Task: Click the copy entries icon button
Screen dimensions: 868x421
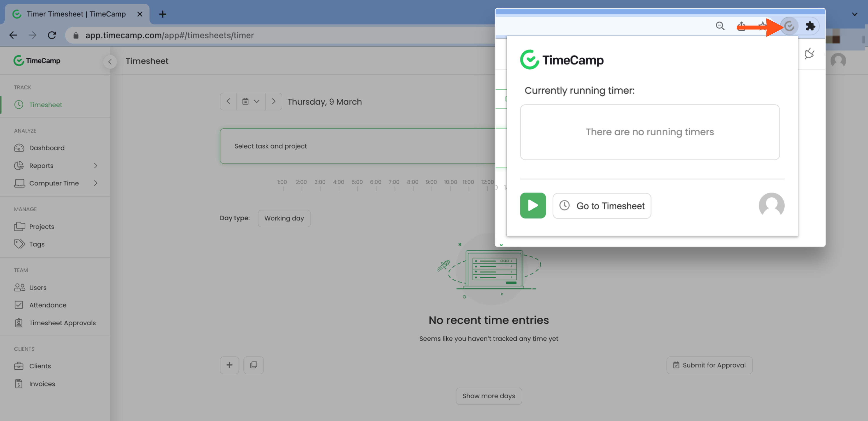Action: coord(253,365)
